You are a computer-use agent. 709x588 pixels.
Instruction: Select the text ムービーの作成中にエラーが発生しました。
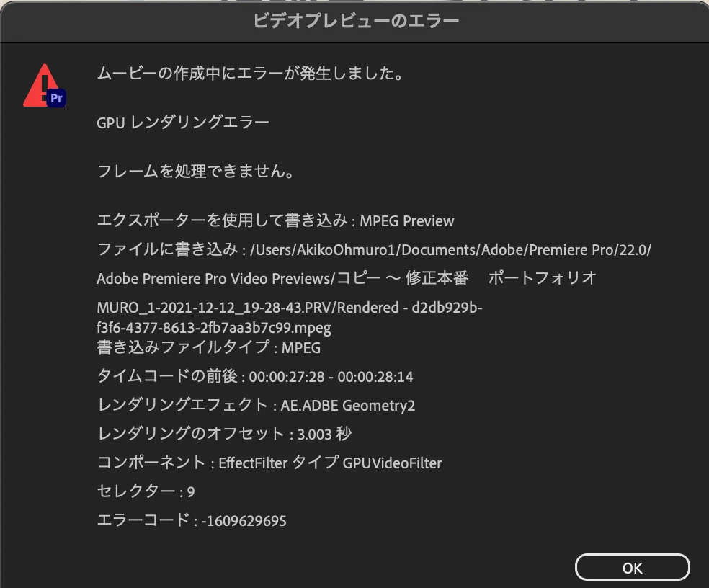pyautogui.click(x=251, y=73)
